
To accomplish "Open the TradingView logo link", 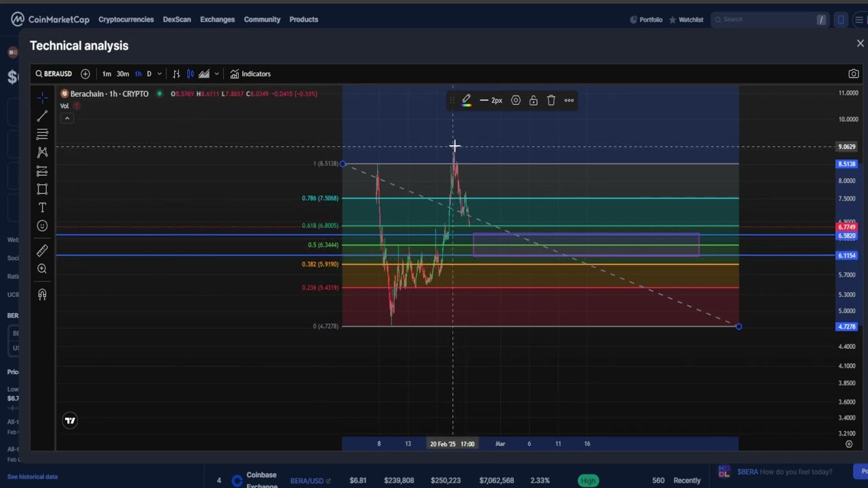I will pyautogui.click(x=70, y=421).
